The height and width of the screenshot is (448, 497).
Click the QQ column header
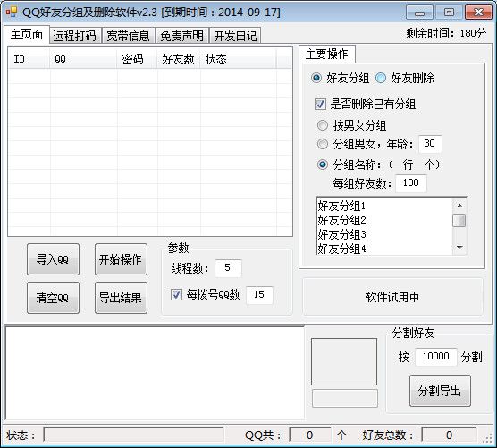click(83, 59)
